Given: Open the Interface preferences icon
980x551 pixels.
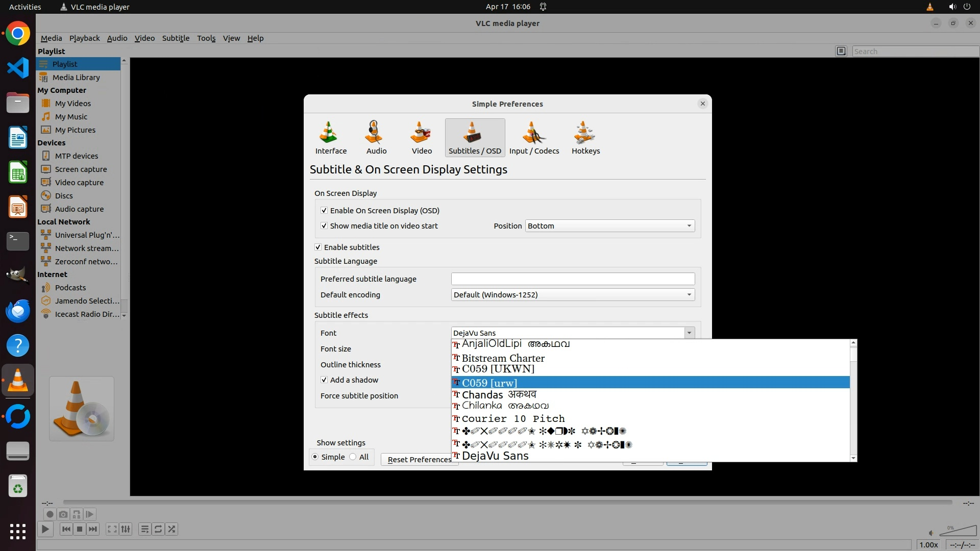Looking at the screenshot, I should 331,137.
